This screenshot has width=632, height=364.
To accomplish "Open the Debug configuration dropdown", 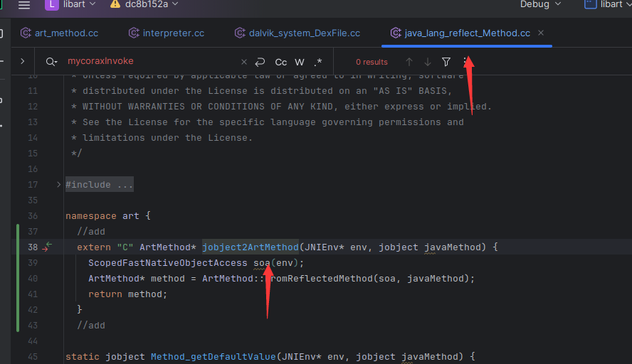I will [x=540, y=5].
